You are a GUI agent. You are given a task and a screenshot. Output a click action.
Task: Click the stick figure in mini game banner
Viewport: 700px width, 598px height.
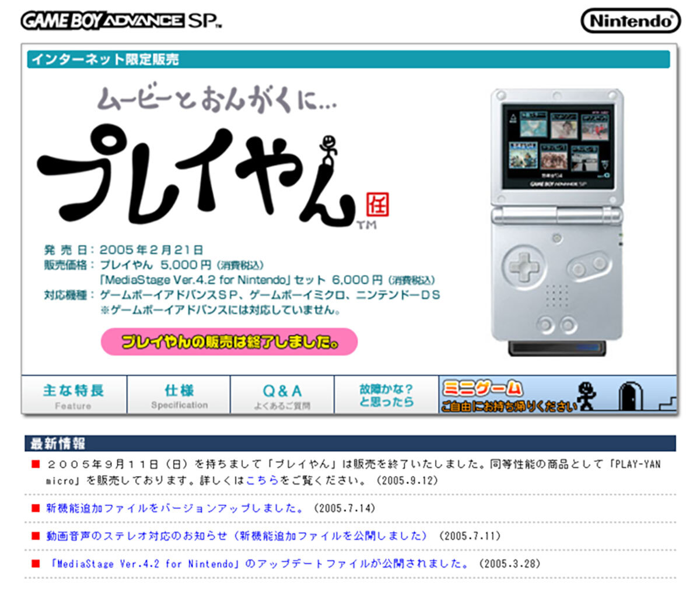click(586, 396)
